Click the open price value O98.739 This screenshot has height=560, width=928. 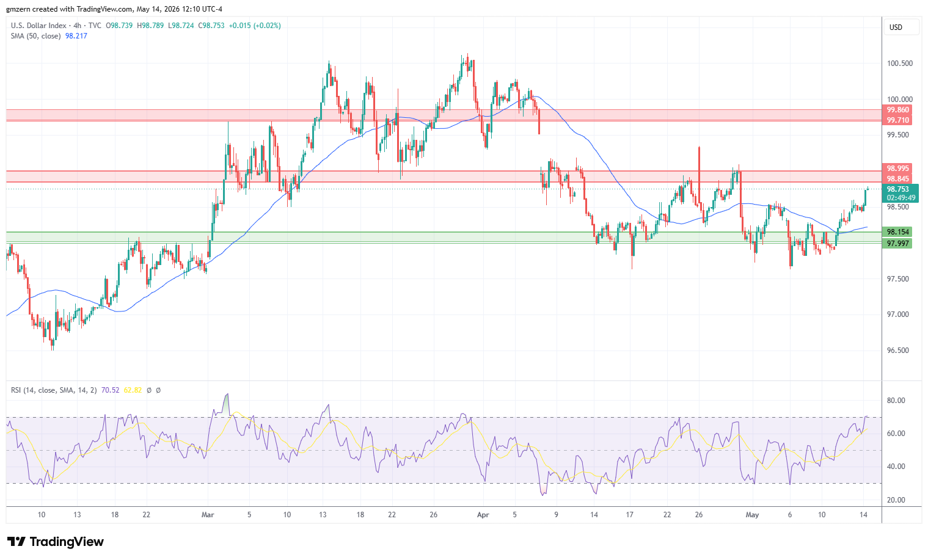coord(119,26)
